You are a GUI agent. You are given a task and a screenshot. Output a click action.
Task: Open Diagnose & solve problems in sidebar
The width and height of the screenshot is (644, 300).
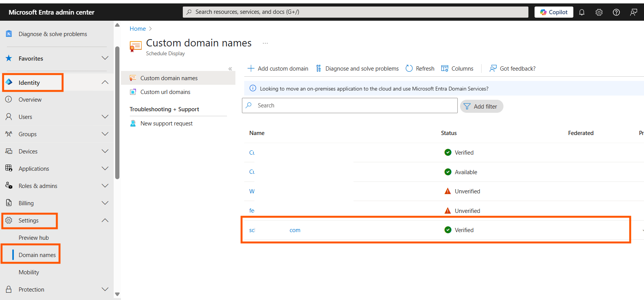53,34
